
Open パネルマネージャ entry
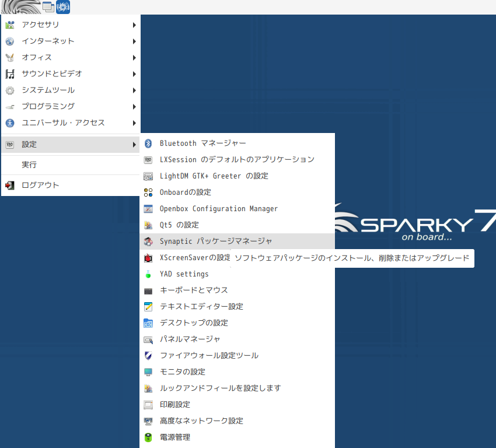[x=237, y=339]
